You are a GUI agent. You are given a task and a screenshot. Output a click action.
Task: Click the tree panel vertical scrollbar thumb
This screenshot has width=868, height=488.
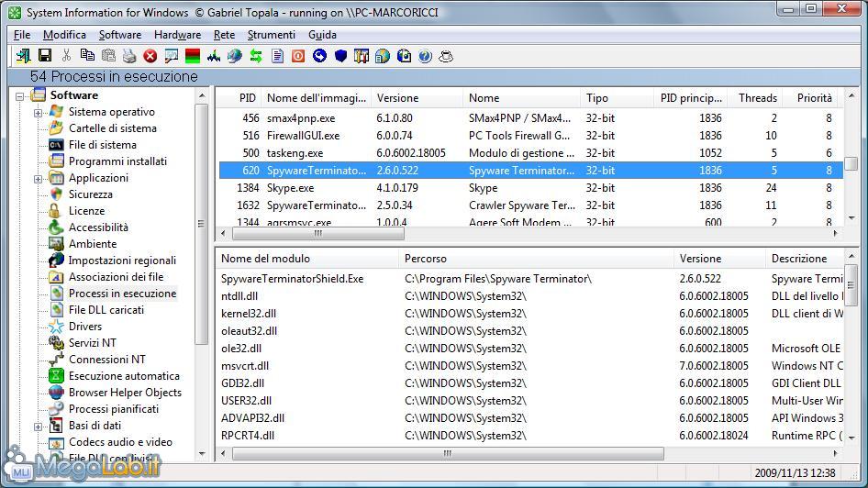point(202,224)
